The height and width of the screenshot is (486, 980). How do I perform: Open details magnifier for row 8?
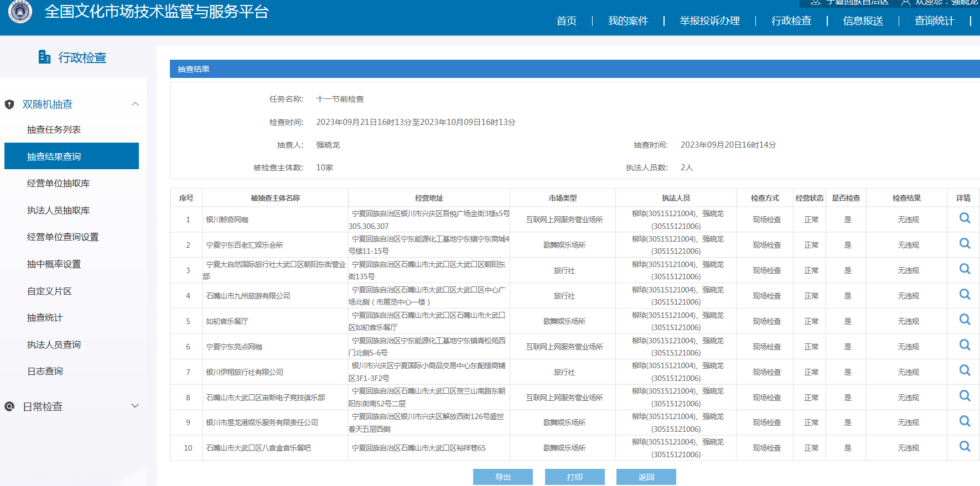(x=965, y=396)
